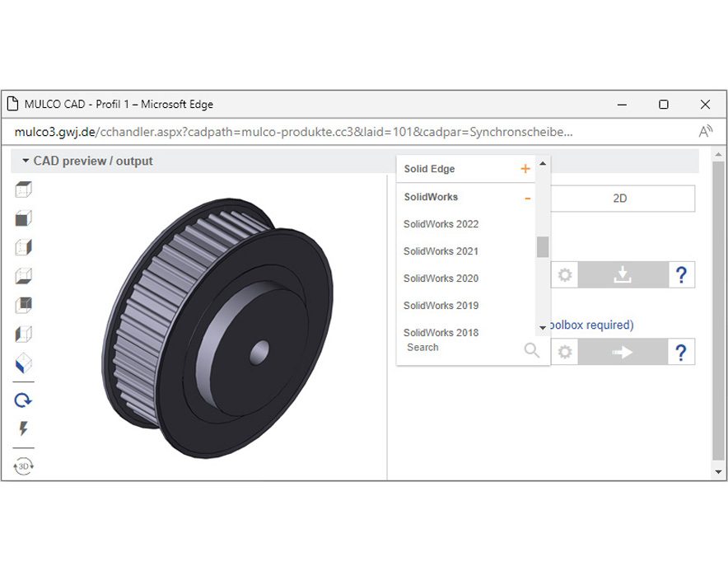The height and width of the screenshot is (571, 728).
Task: Collapse the CAD preview / output section
Action: click(x=26, y=161)
